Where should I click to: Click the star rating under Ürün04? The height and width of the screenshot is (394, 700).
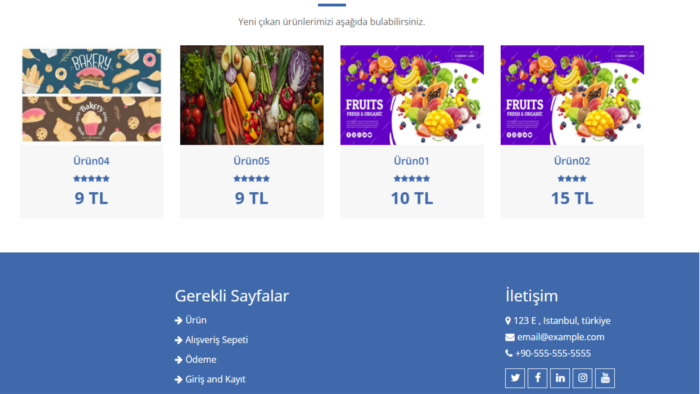92,178
